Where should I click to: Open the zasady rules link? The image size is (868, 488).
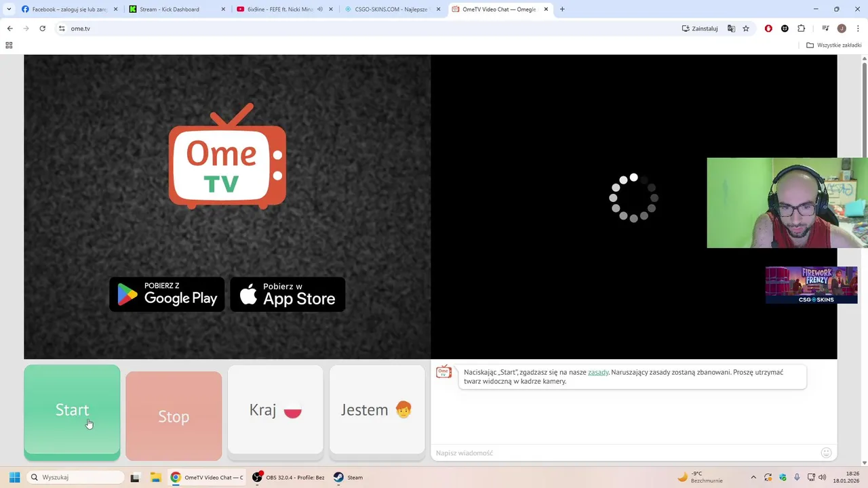(x=598, y=372)
